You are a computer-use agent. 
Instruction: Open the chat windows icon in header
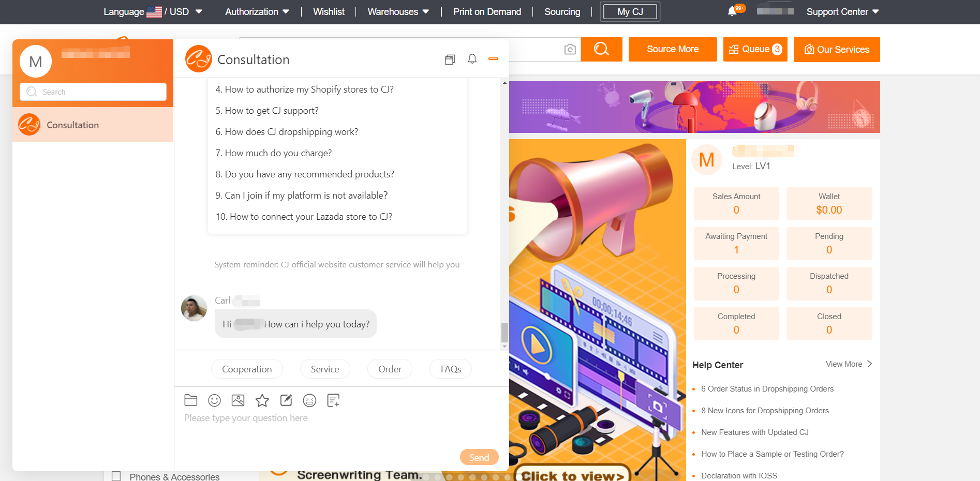pos(450,59)
